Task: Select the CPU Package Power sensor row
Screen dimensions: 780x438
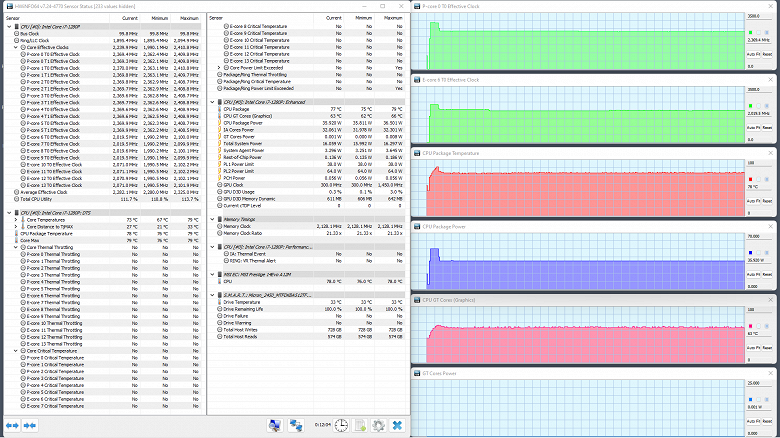Action: click(x=308, y=123)
